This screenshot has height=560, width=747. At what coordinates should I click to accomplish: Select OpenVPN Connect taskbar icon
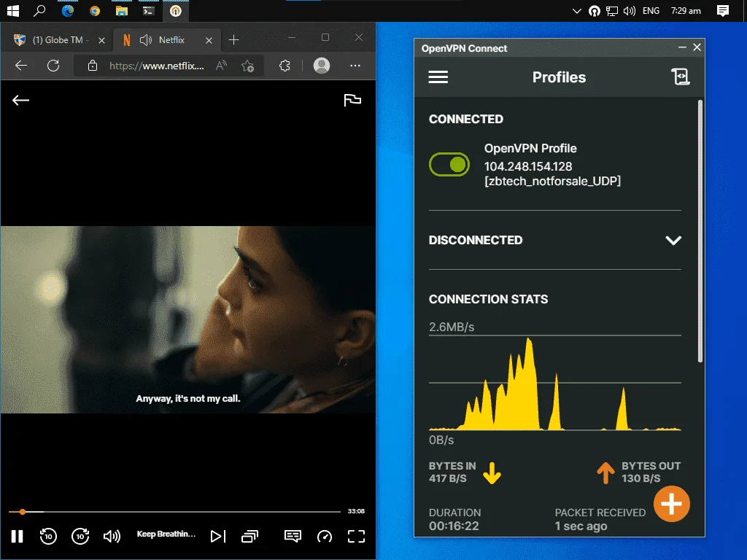pyautogui.click(x=176, y=10)
